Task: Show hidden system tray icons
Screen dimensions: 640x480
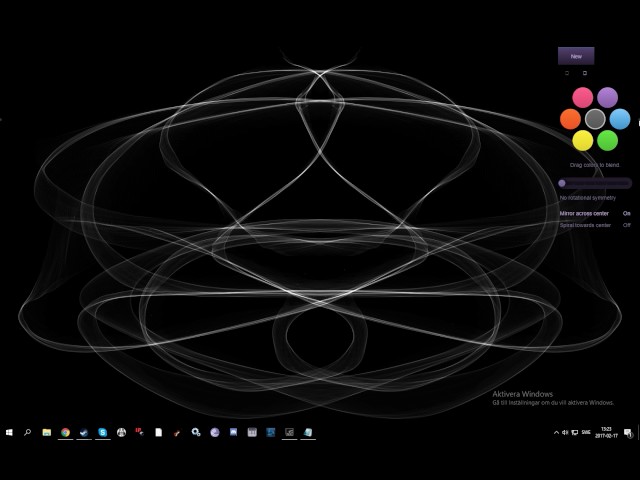Action: coord(556,433)
